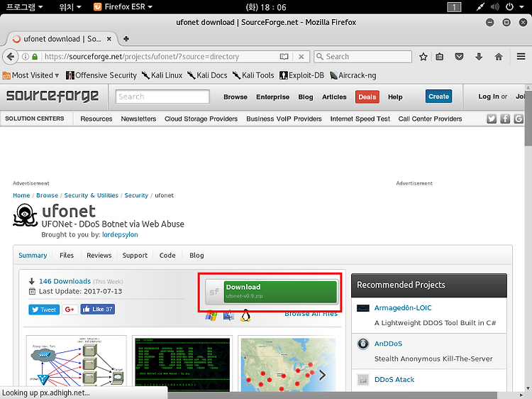Click the green padlock security icon
Image resolution: width=532 pixels, height=399 pixels.
click(35, 57)
